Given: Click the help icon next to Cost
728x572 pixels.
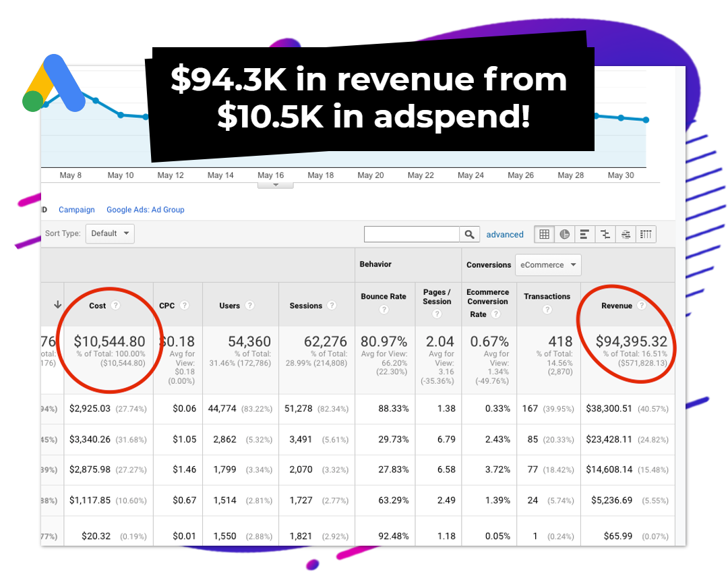Looking at the screenshot, I should click(x=115, y=306).
